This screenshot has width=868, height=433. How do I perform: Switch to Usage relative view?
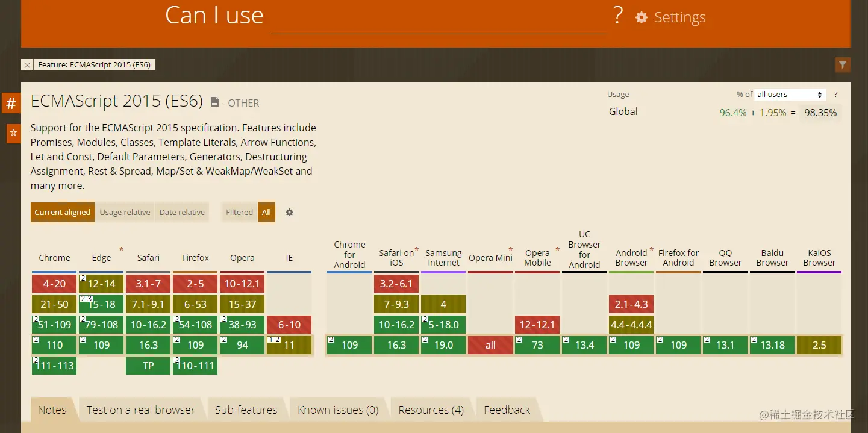click(x=125, y=212)
